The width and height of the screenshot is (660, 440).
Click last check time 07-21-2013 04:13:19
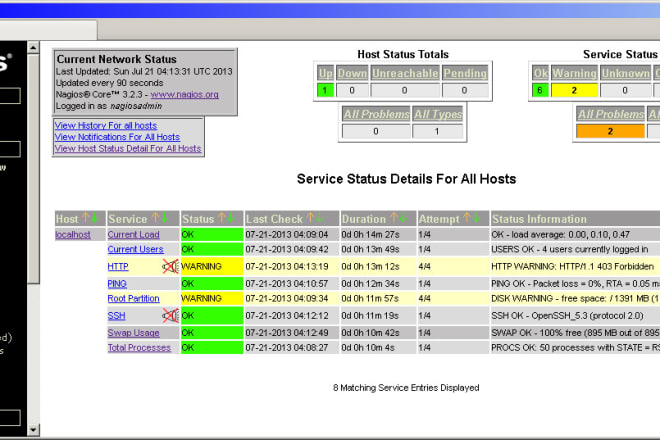[x=287, y=267]
